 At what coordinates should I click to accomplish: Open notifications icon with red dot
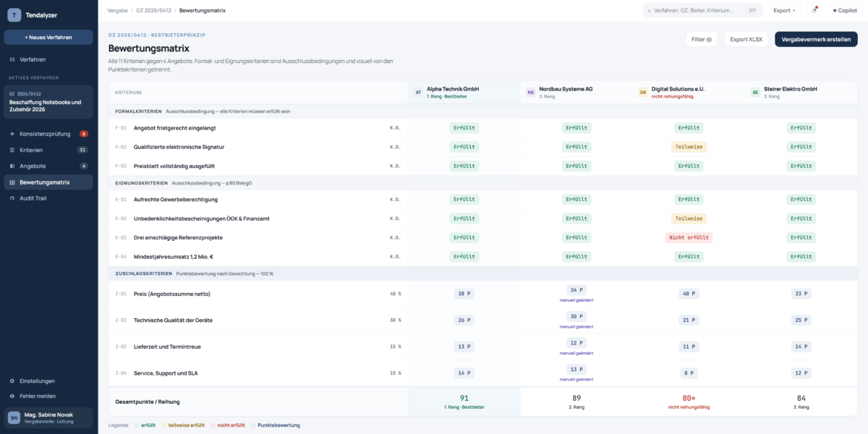click(x=814, y=10)
